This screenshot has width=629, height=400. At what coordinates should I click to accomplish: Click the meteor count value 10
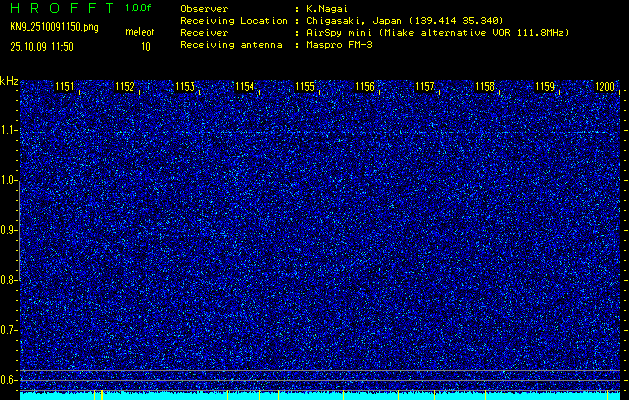click(146, 46)
